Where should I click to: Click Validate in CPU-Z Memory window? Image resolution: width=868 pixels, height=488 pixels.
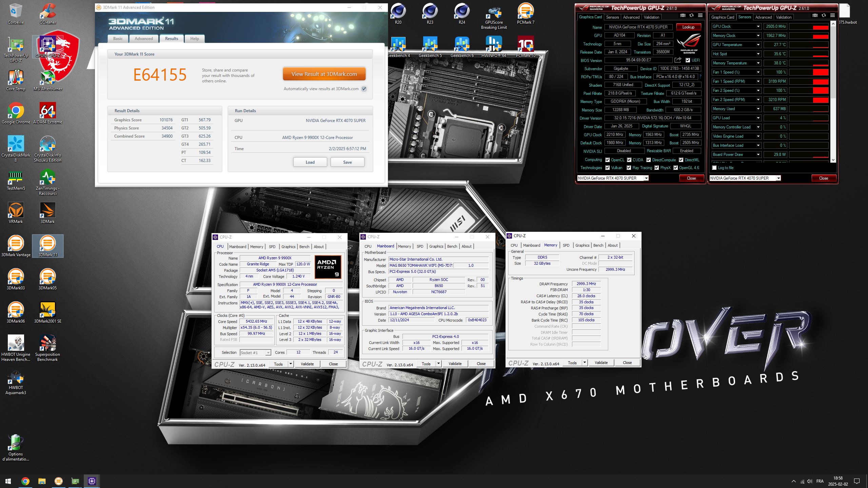click(601, 363)
